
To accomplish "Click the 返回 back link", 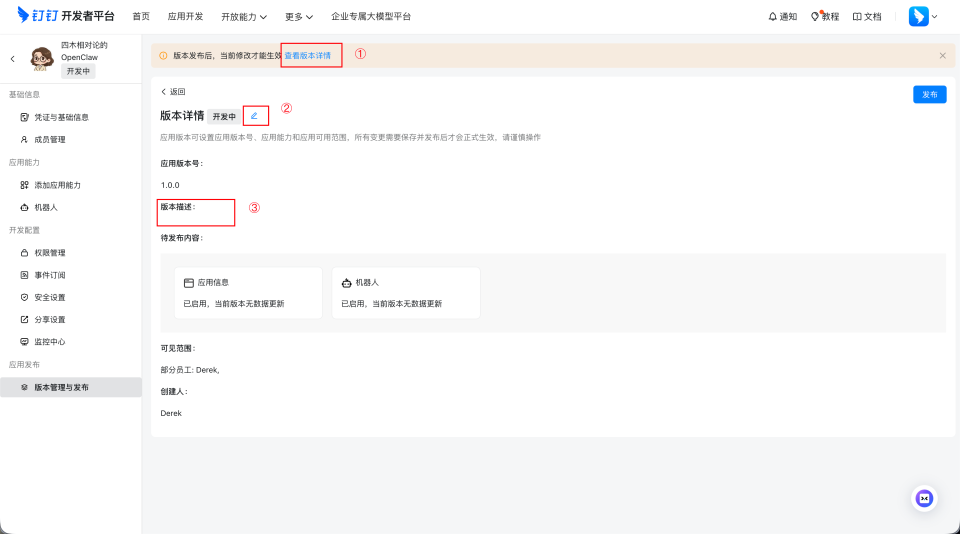I will point(173,92).
